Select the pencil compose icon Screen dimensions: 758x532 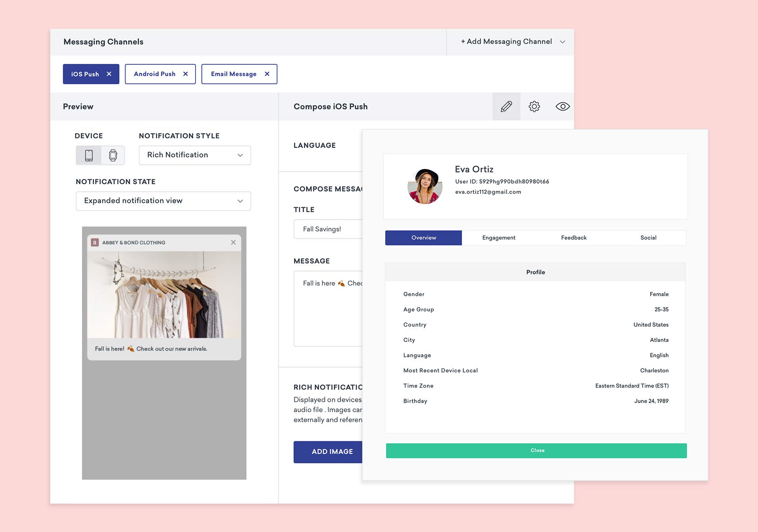point(506,106)
